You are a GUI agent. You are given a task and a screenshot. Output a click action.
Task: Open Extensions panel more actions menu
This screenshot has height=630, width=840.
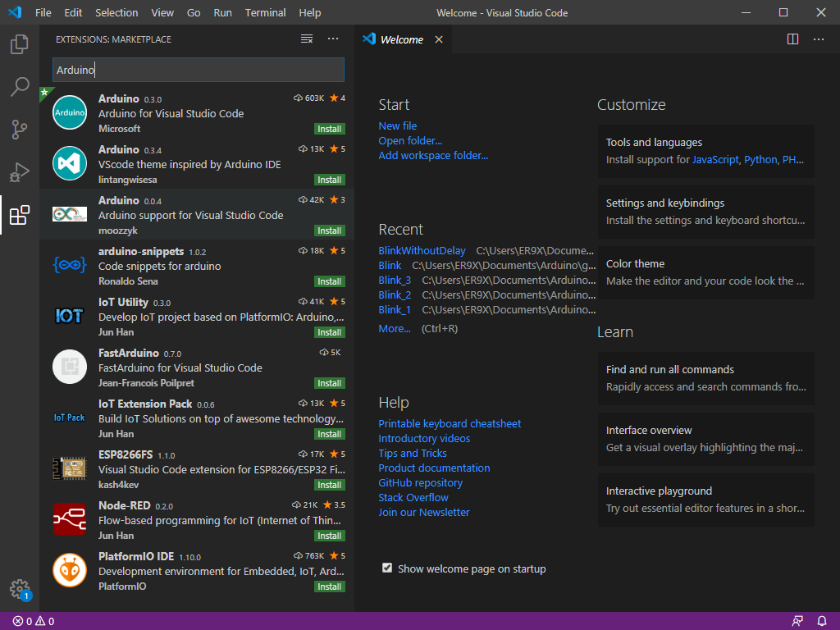pyautogui.click(x=333, y=39)
